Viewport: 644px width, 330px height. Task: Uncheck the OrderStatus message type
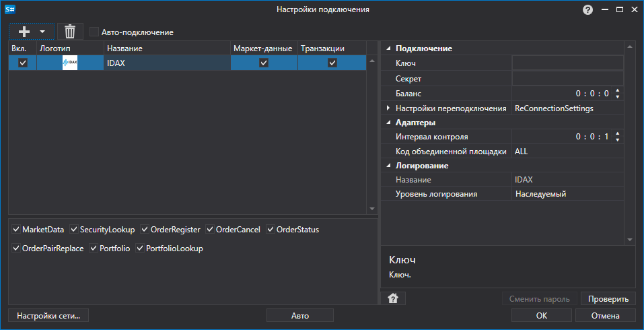point(271,230)
